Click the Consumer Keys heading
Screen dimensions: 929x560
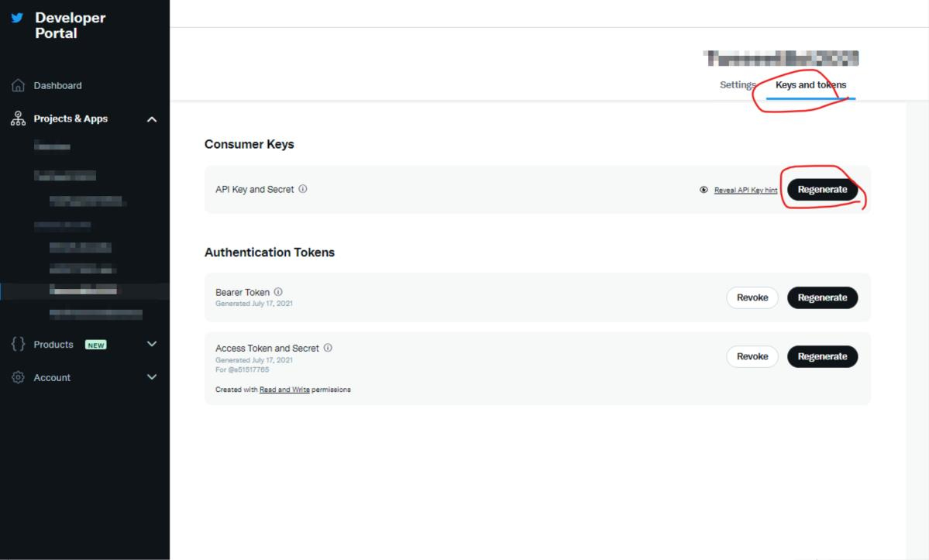[x=249, y=144]
